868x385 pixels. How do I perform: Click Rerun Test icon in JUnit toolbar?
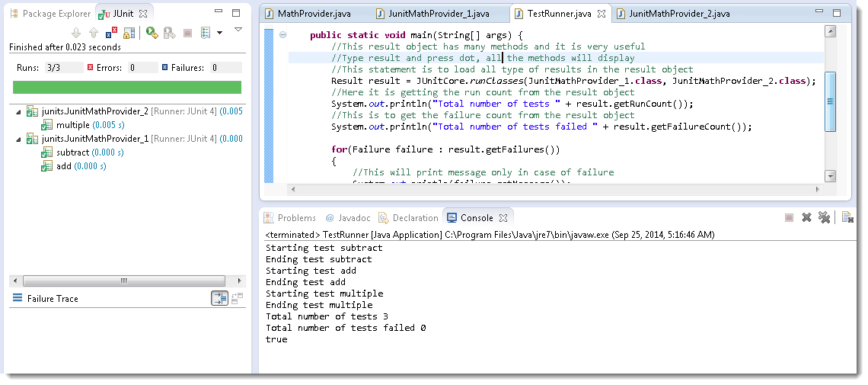(152, 34)
